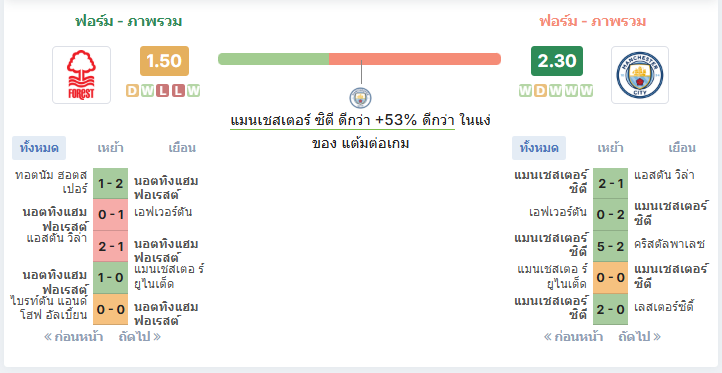This screenshot has height=373, width=722.
Task: Switch to left 'เหย้า' home tab
Action: pos(111,148)
